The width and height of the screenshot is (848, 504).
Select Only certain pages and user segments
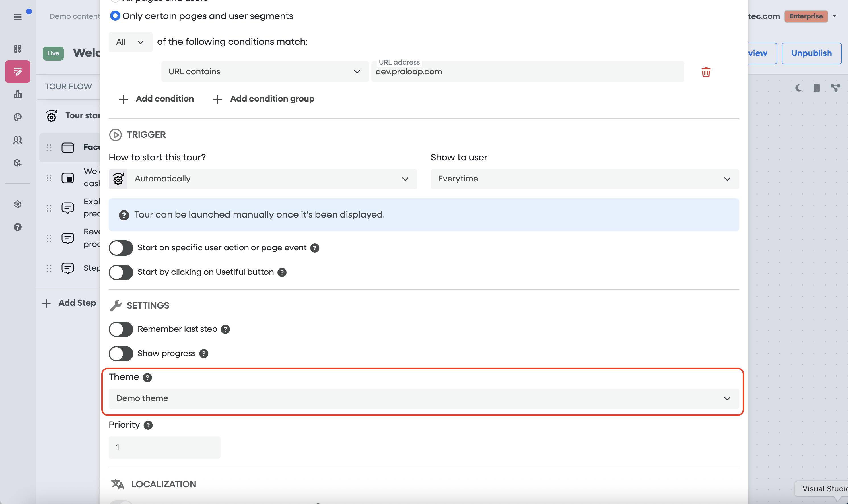pyautogui.click(x=115, y=16)
